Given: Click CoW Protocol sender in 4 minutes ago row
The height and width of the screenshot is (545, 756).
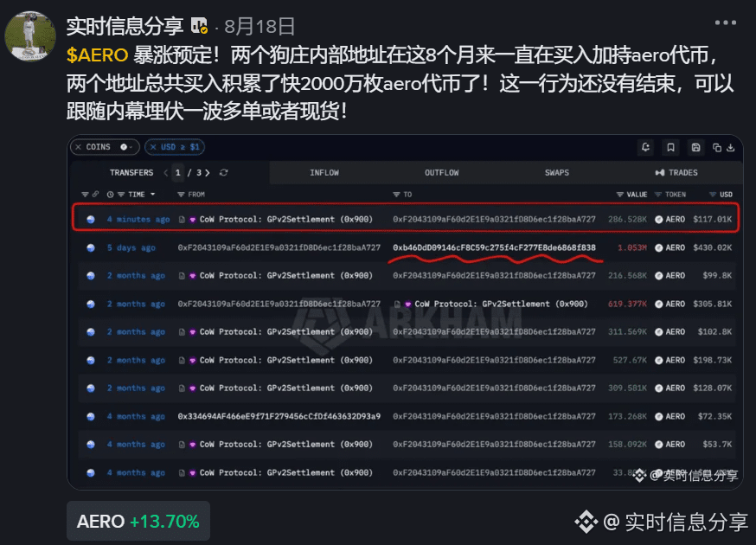Looking at the screenshot, I should 286,220.
